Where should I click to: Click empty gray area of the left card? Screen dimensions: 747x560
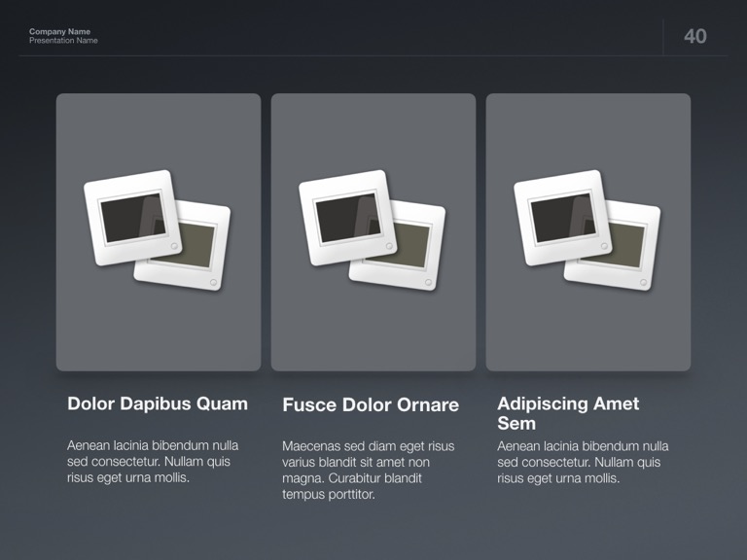[x=159, y=329]
